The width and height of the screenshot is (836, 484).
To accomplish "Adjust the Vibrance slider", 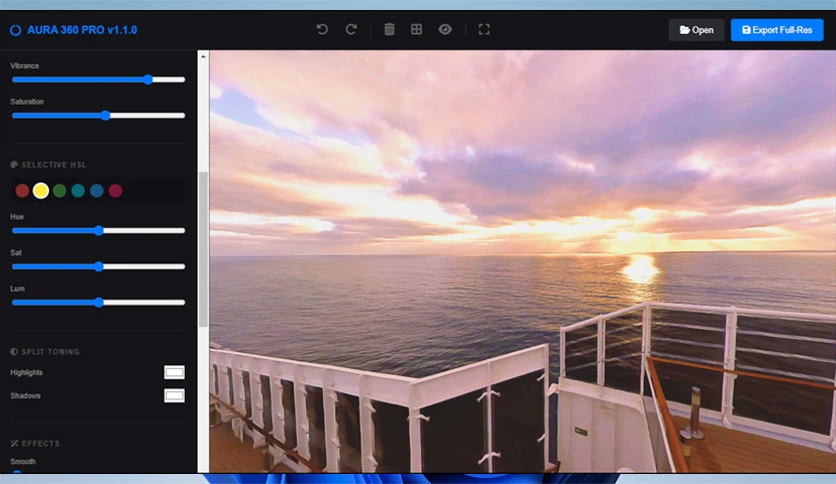I will point(98,79).
